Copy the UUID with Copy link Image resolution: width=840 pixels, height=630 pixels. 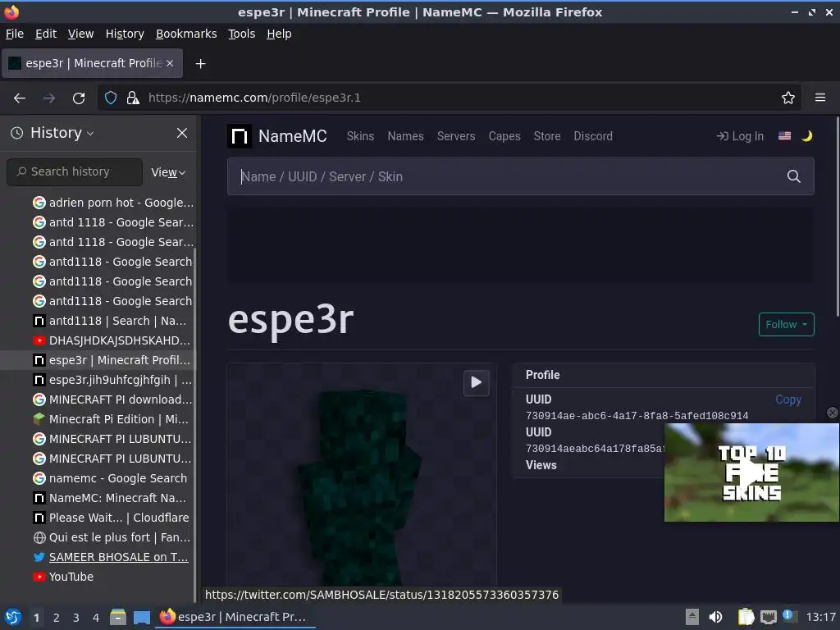(788, 399)
